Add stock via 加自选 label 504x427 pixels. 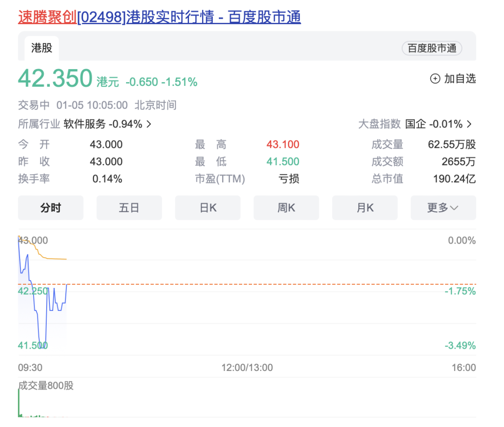tap(460, 79)
